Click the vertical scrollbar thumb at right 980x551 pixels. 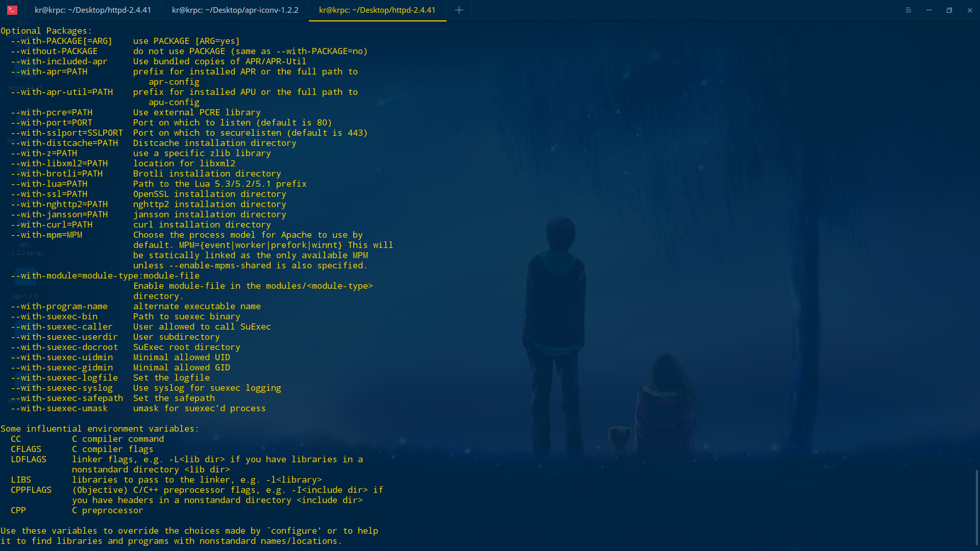[x=977, y=508]
